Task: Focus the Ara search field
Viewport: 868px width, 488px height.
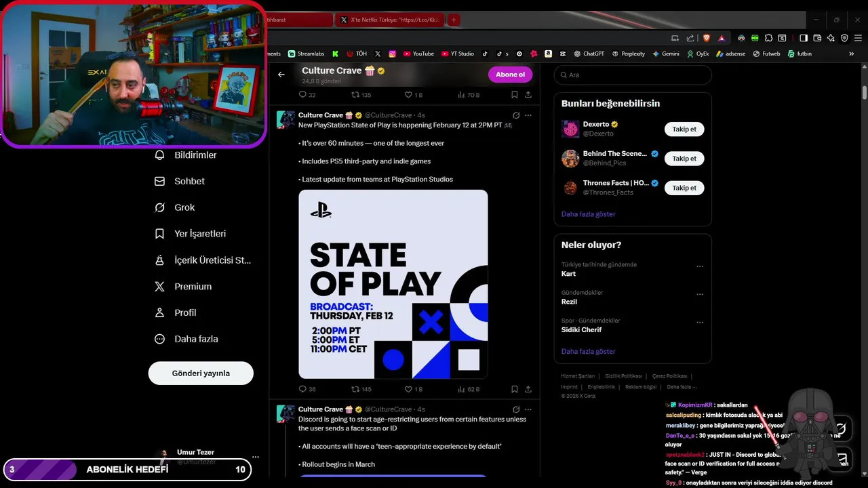Action: pyautogui.click(x=633, y=75)
